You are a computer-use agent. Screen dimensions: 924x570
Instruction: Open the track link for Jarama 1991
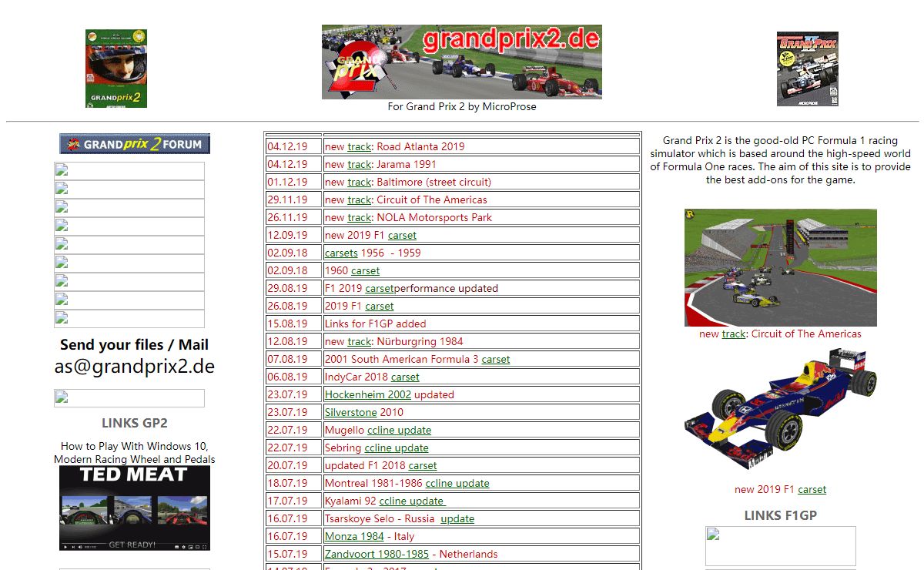[x=360, y=164]
